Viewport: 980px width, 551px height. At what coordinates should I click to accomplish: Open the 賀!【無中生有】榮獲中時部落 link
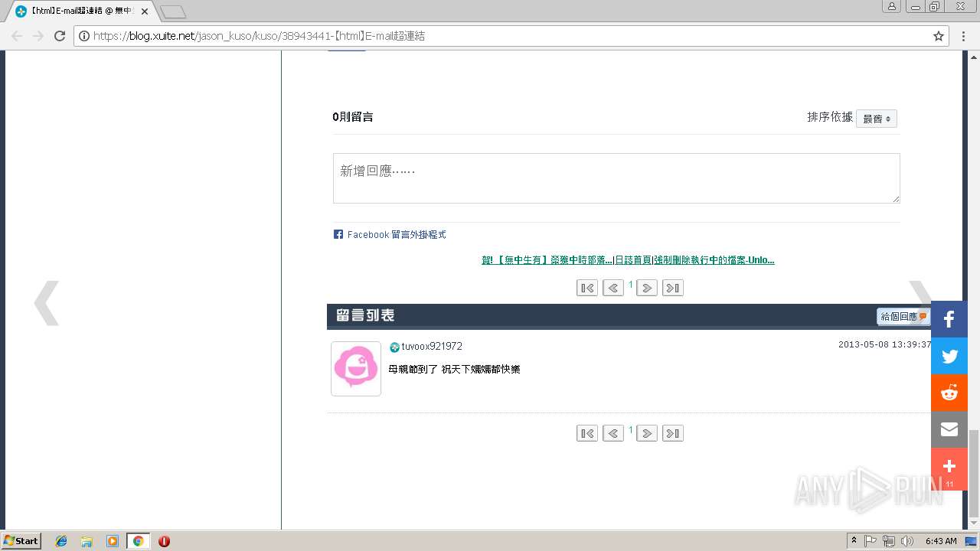(x=547, y=260)
